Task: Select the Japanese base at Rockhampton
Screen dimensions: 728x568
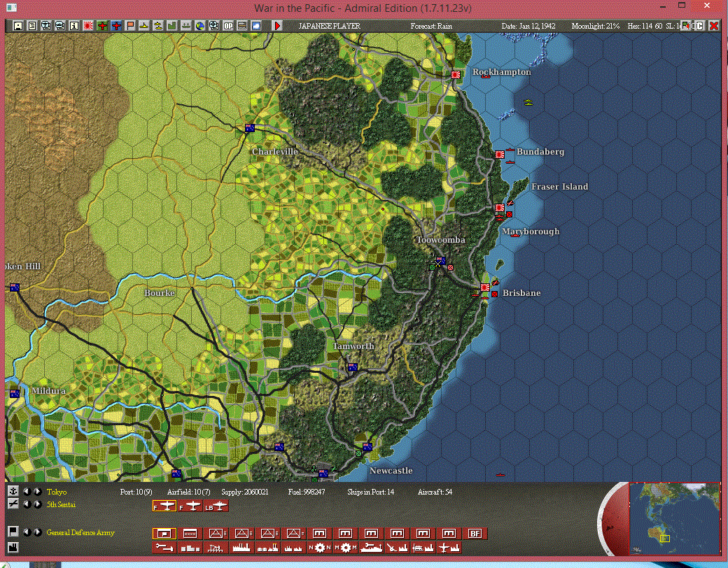Action: 456,74
